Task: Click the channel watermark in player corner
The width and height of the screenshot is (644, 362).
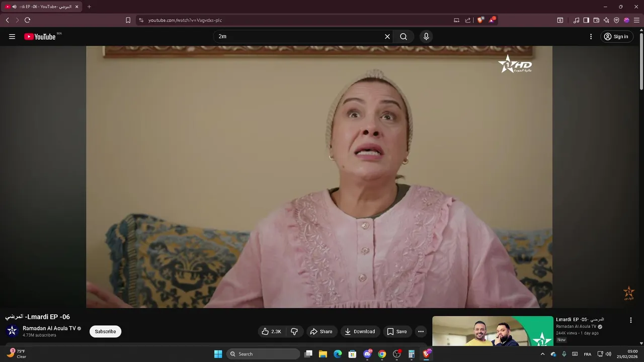Action: point(628,293)
